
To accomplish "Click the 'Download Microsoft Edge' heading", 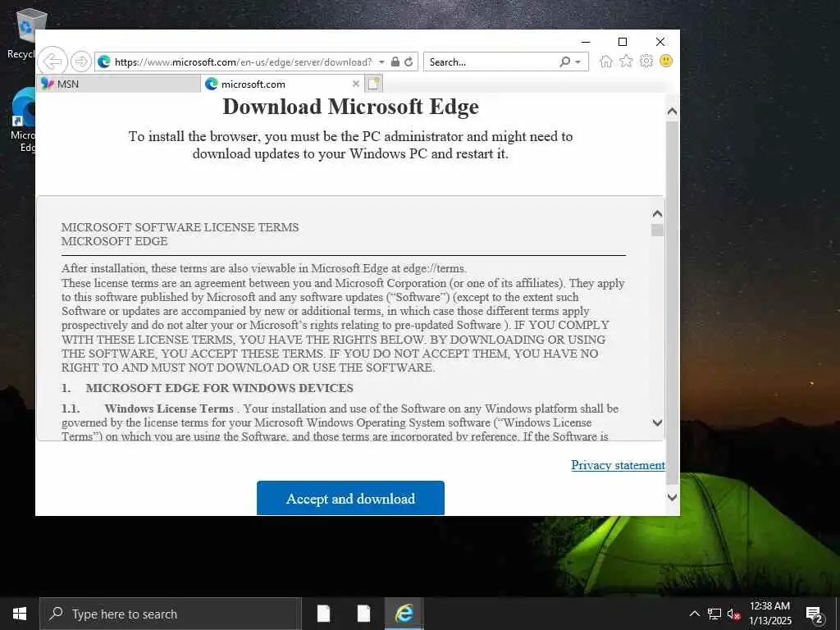I will click(x=350, y=107).
